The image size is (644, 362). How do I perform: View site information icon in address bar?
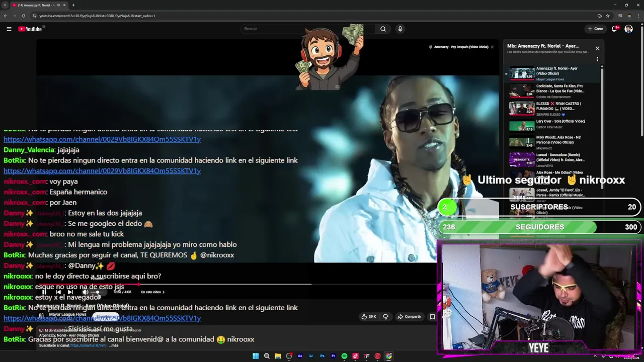(34, 16)
